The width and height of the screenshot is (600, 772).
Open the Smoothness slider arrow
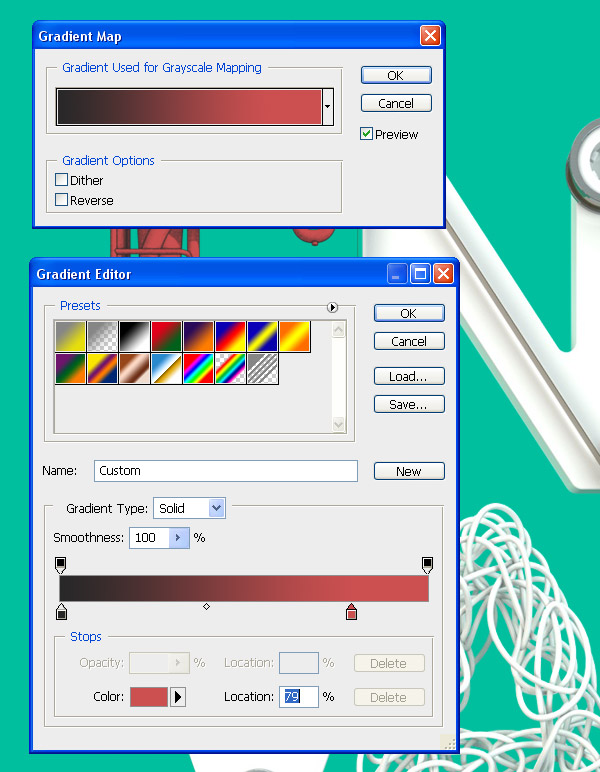pos(179,538)
